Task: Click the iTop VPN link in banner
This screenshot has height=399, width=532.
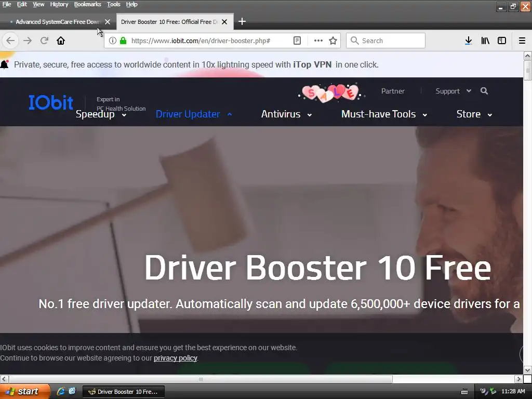Action: tap(312, 64)
